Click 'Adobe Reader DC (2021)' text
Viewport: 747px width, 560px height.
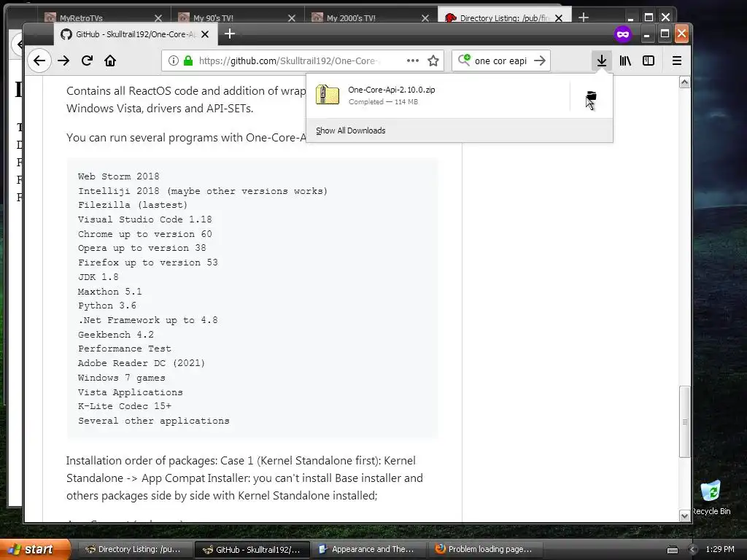(x=142, y=363)
